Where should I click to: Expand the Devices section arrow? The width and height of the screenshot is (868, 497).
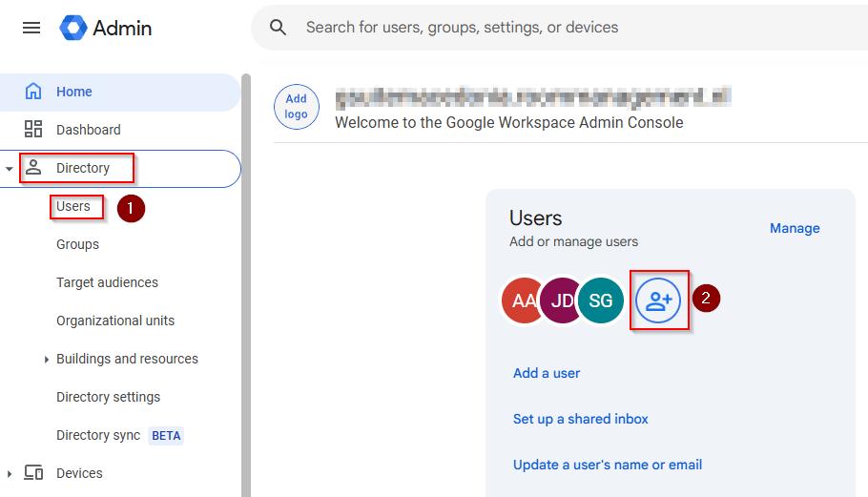[10, 474]
